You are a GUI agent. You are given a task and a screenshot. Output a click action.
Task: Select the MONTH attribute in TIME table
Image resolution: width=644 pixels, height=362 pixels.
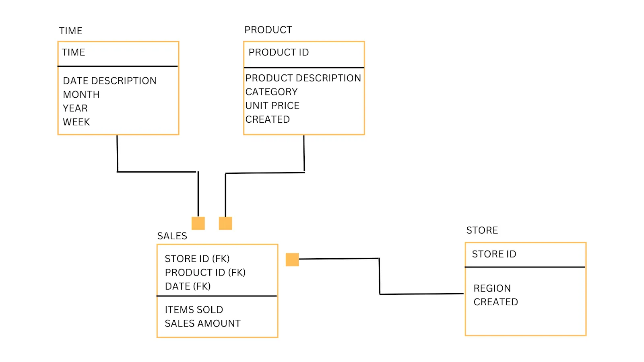(x=81, y=95)
